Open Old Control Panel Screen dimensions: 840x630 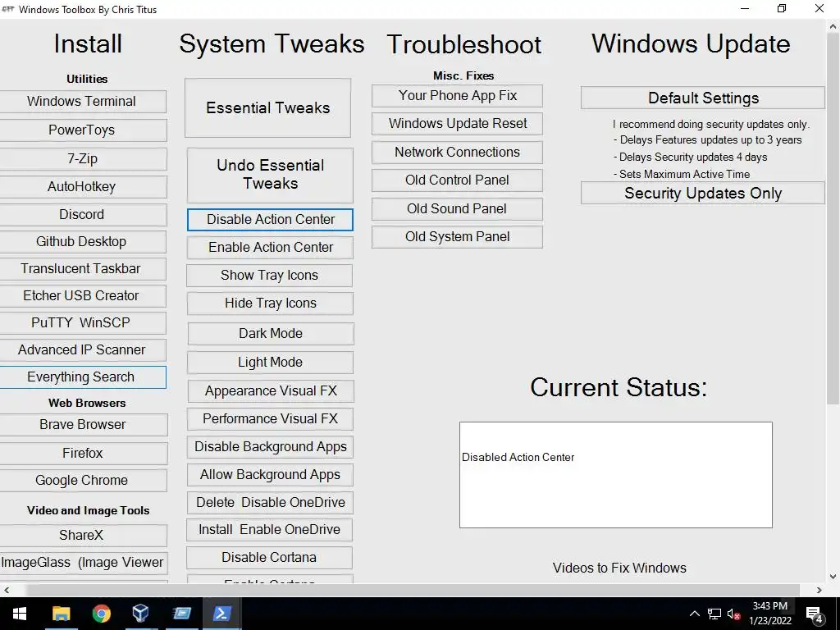coord(457,180)
